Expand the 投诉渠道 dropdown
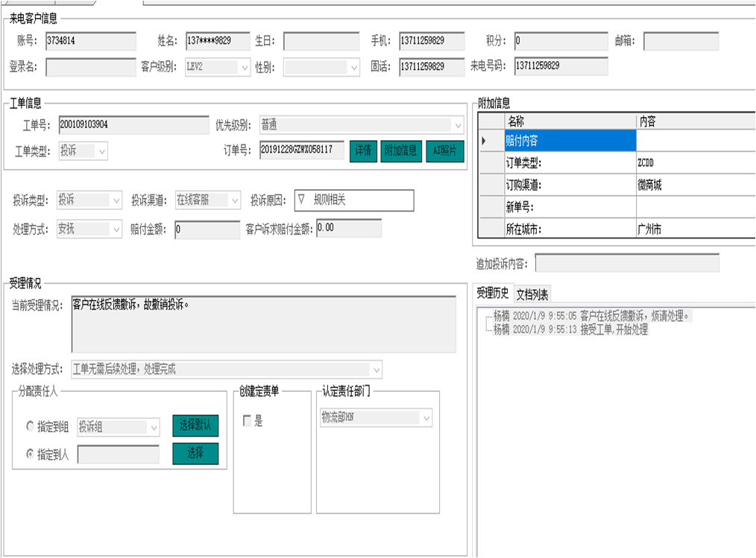 [235, 200]
